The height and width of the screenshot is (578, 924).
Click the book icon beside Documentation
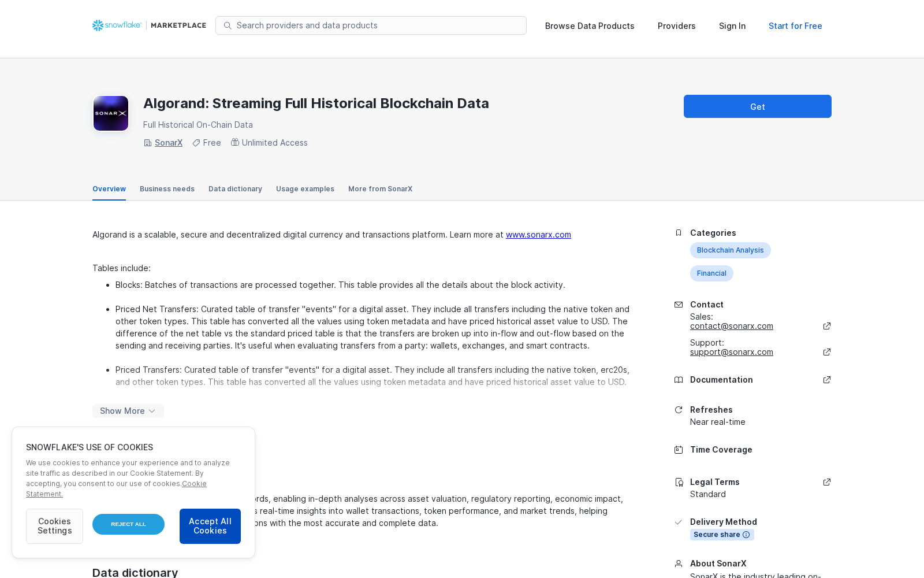click(679, 380)
